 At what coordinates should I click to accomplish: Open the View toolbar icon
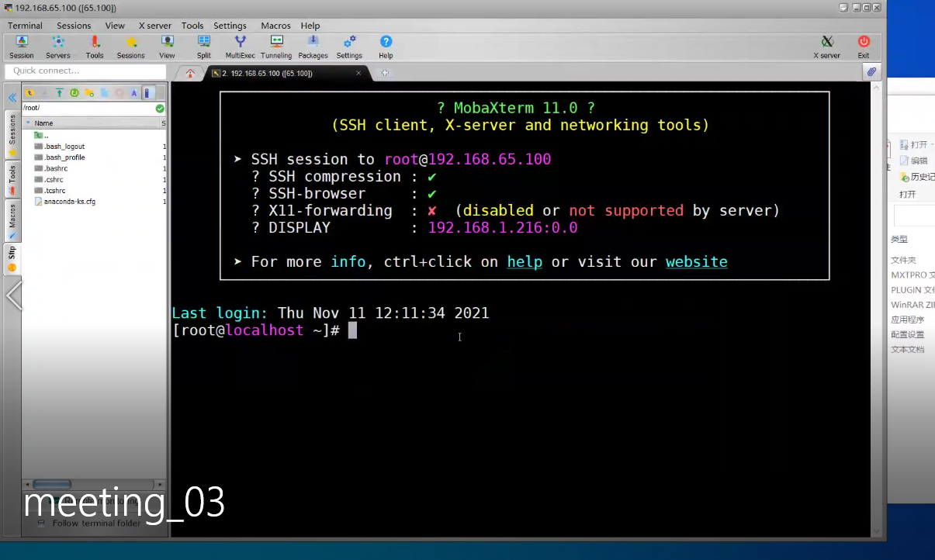pyautogui.click(x=167, y=47)
